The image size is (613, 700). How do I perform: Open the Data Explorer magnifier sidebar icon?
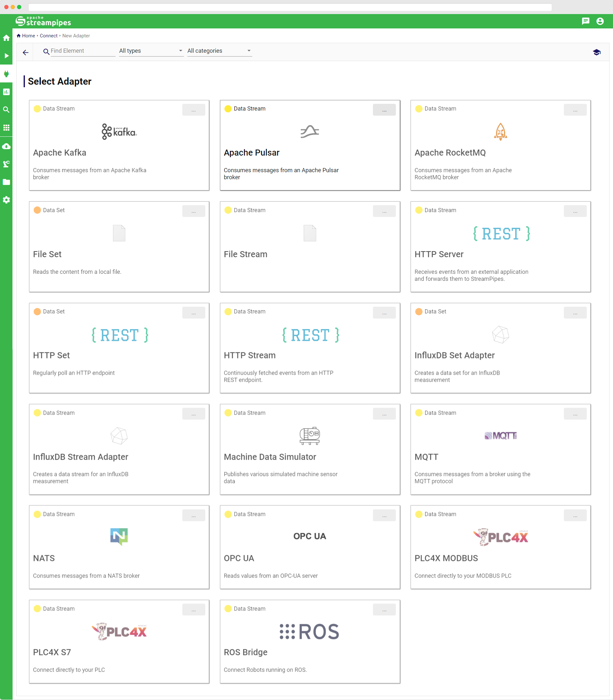point(6,110)
